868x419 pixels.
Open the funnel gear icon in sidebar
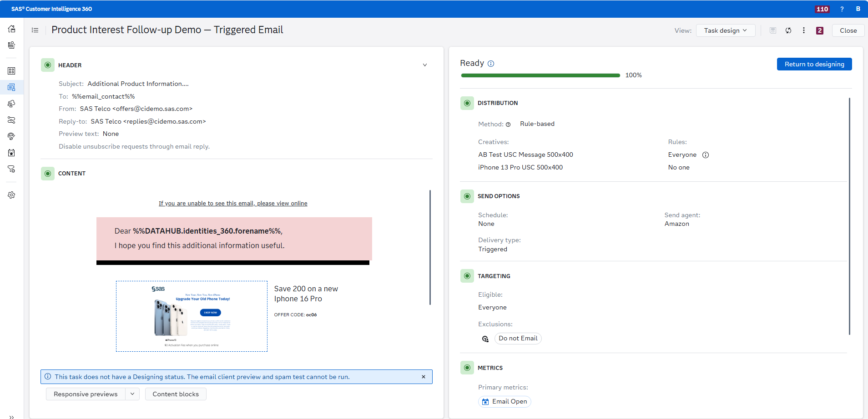[x=12, y=169]
